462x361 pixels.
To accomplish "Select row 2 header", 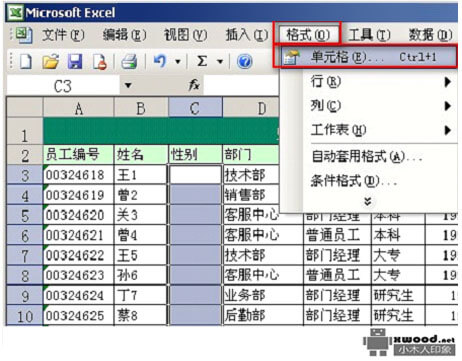I will tap(25, 155).
